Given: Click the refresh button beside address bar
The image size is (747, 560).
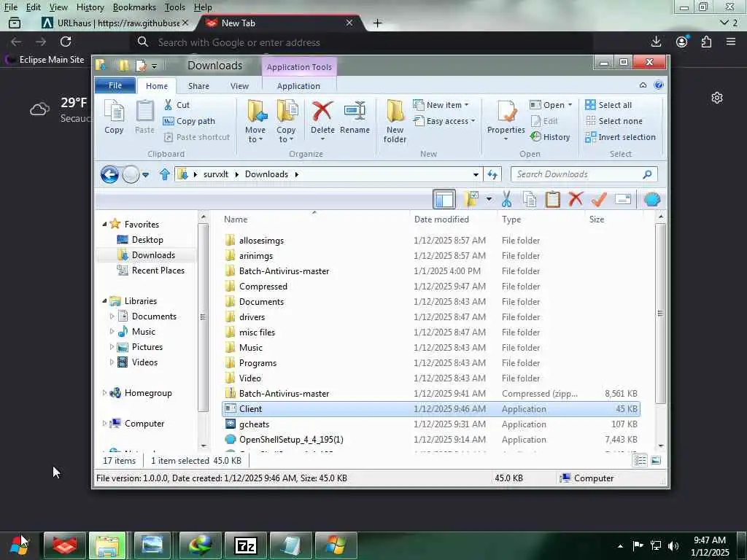Looking at the screenshot, I should (492, 174).
